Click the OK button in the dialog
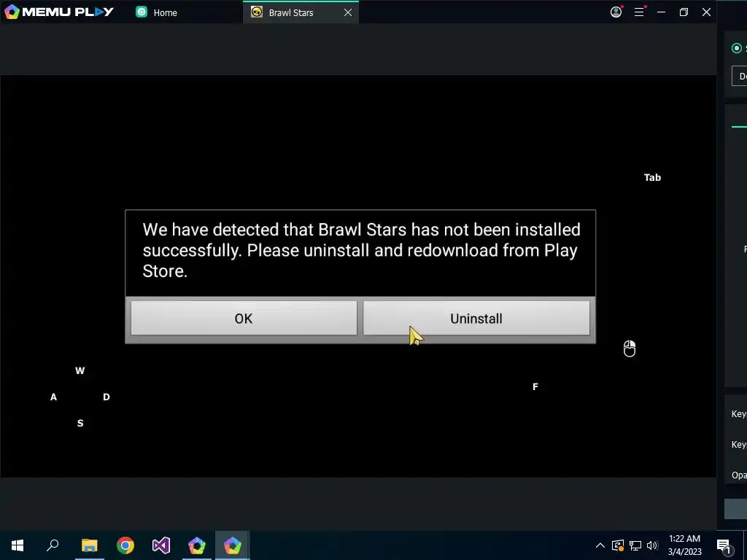Viewport: 747px width, 560px height. point(244,318)
